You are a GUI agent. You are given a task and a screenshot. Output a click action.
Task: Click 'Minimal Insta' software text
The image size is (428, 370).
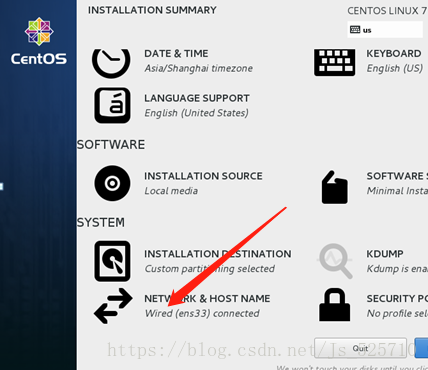click(x=397, y=191)
